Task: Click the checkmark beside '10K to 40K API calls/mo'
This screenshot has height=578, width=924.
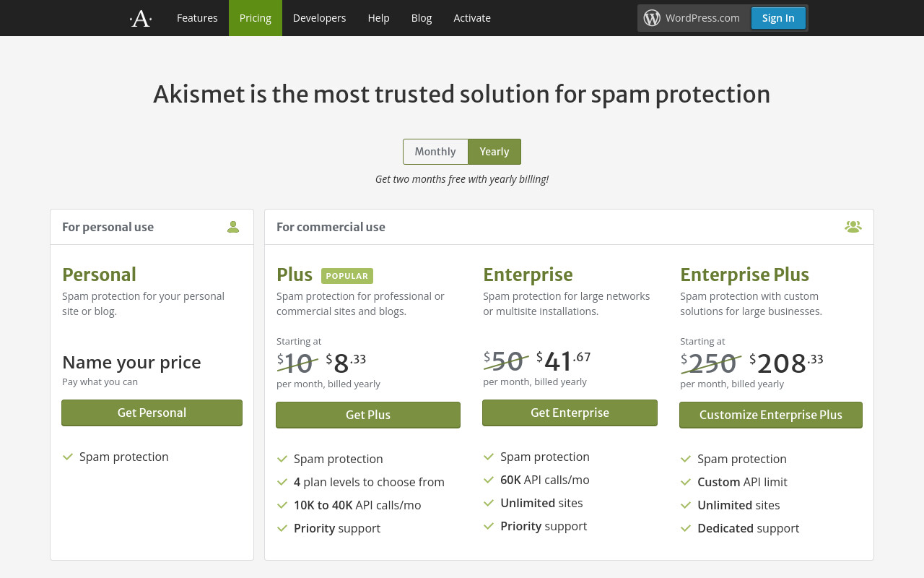Action: (282, 505)
